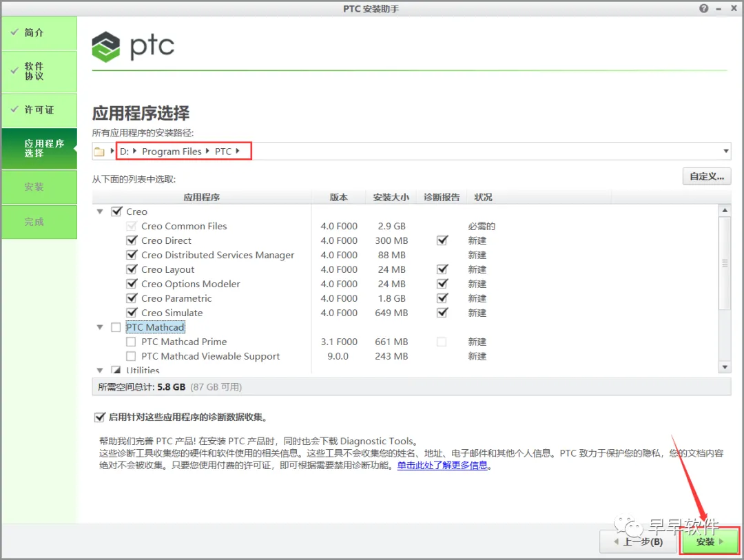Open the 单击此处了解更多信息 link
This screenshot has height=560, width=744.
[x=442, y=466]
